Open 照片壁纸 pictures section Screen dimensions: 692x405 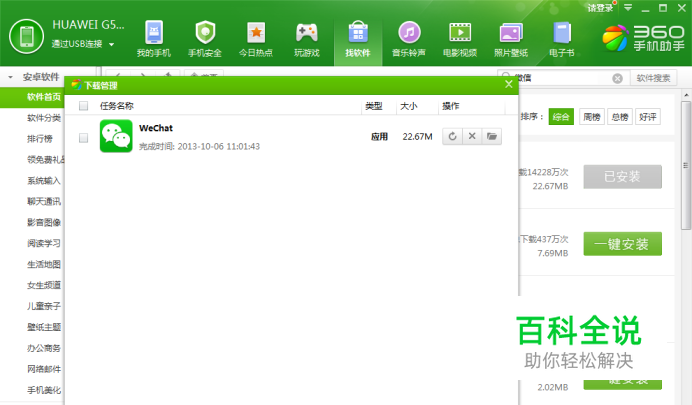511,39
